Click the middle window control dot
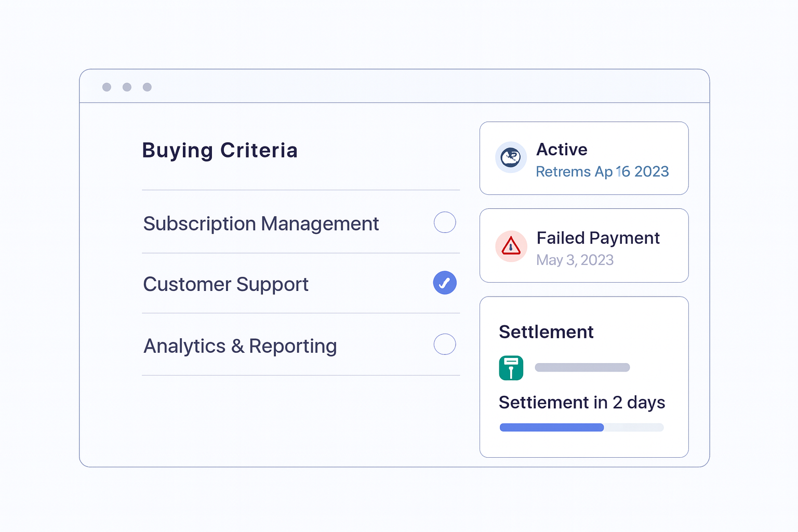The image size is (798, 532). click(127, 87)
